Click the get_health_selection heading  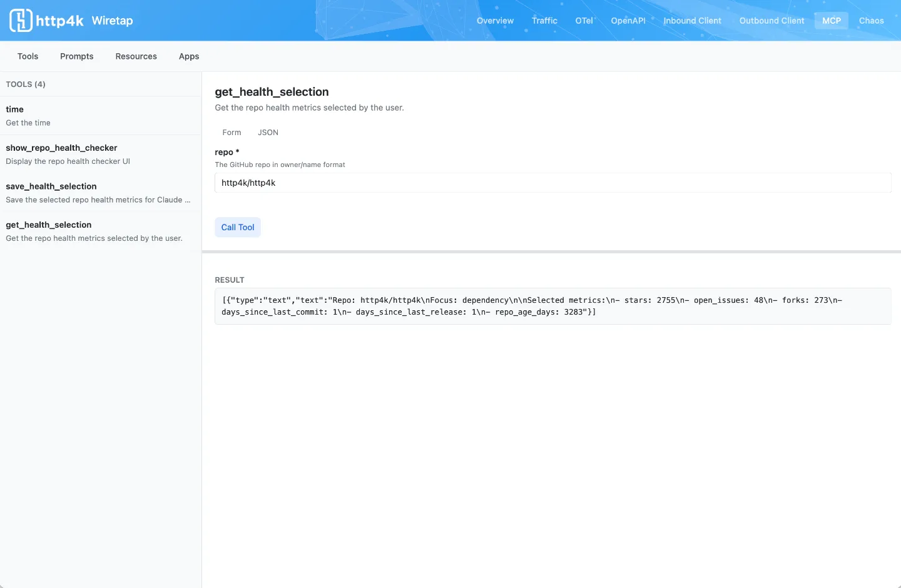point(272,92)
